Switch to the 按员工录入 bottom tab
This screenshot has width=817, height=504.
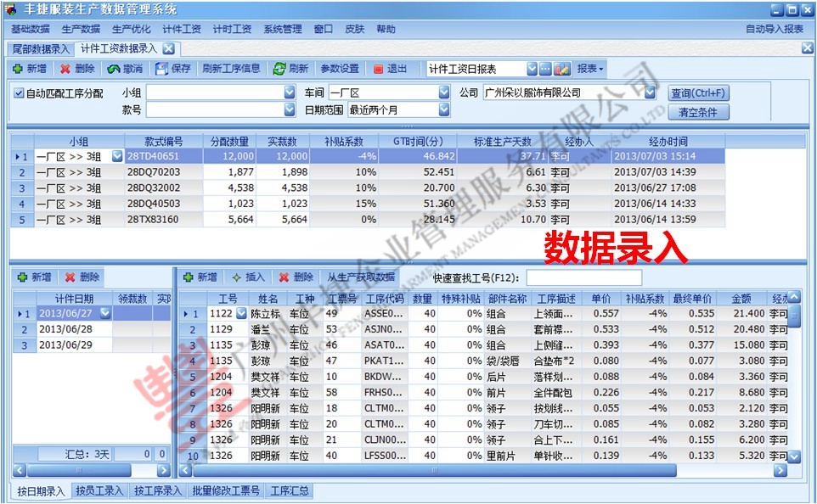tap(99, 490)
